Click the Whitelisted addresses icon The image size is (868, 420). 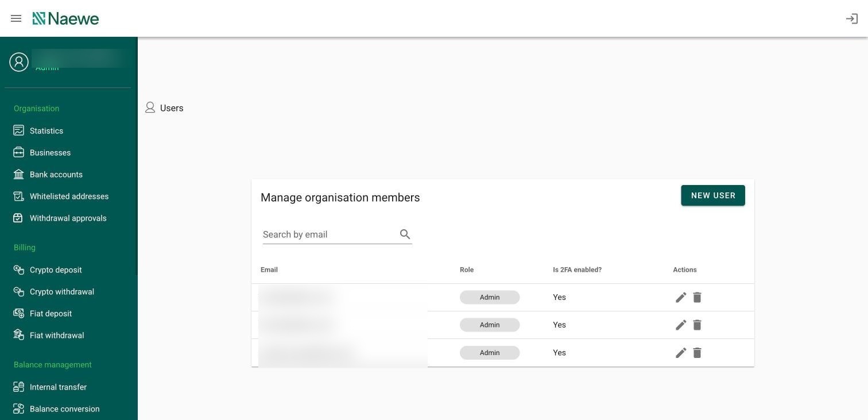18,196
